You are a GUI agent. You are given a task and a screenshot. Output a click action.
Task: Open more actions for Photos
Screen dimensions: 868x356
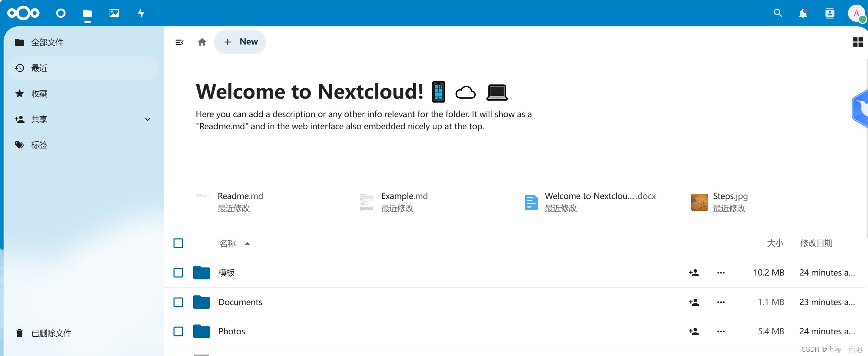click(x=721, y=331)
